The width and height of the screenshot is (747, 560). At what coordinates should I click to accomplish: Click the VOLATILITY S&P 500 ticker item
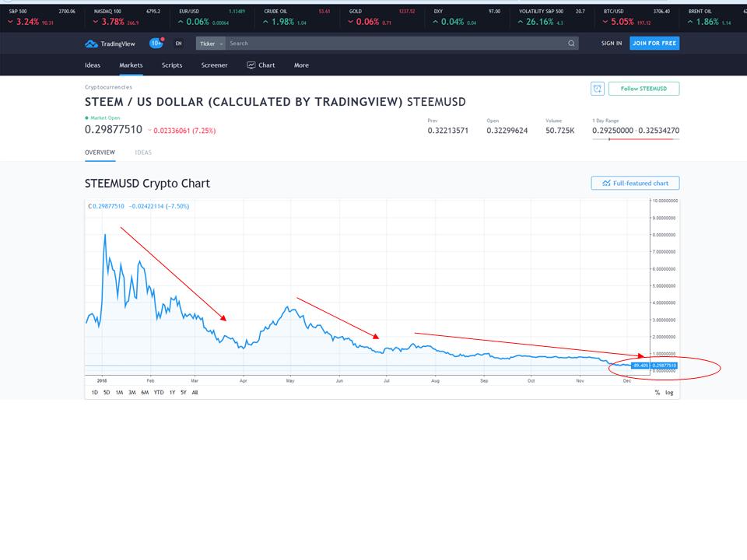[551, 16]
